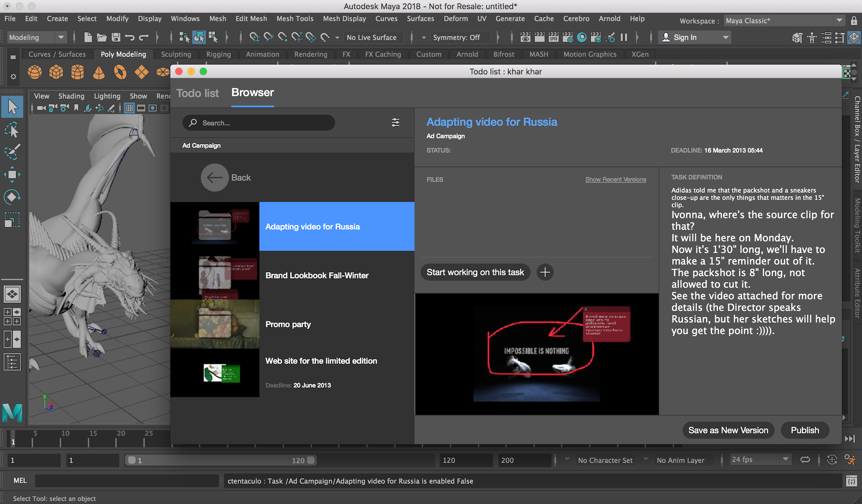Open the Mesh Tools menu
The height and width of the screenshot is (504, 862).
(x=295, y=19)
